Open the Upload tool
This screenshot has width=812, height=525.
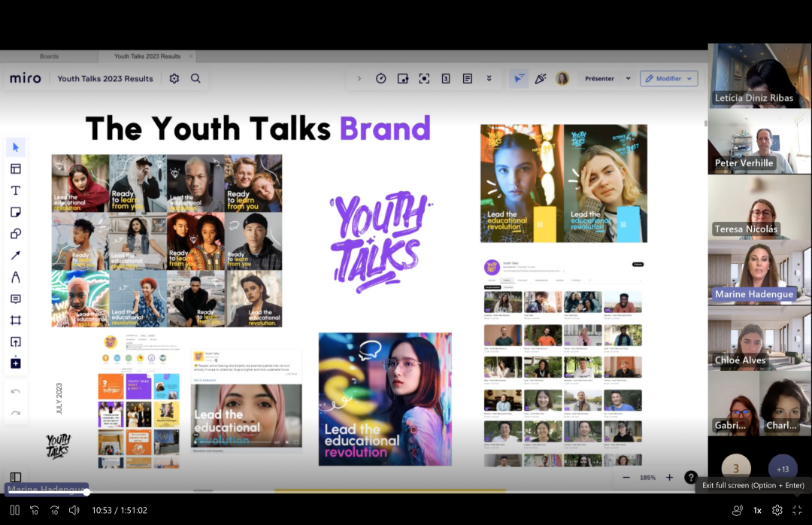[x=16, y=342]
